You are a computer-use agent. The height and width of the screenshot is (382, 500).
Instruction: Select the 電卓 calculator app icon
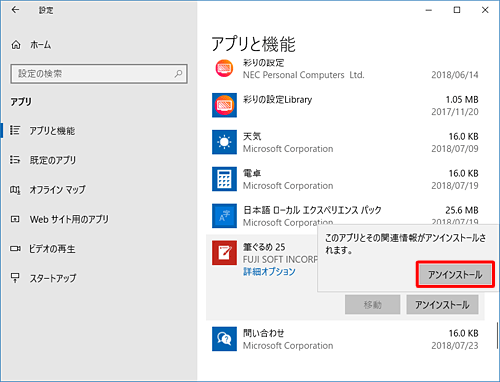224,179
